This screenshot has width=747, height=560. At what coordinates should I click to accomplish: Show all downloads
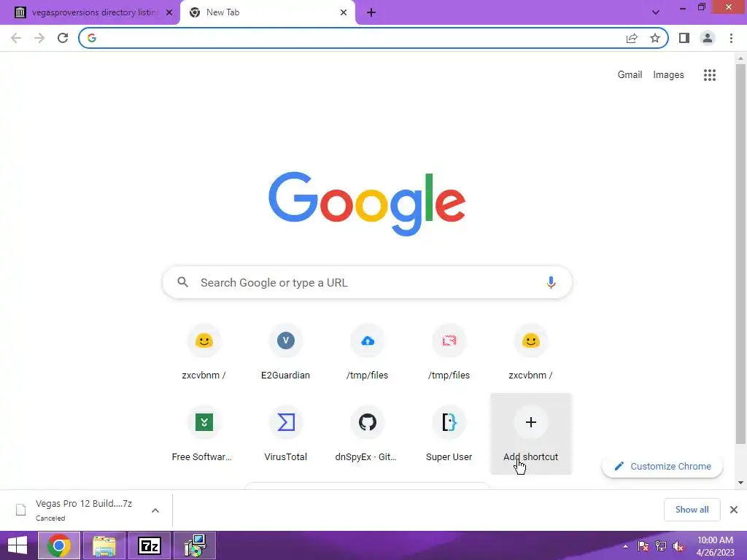pos(692,510)
